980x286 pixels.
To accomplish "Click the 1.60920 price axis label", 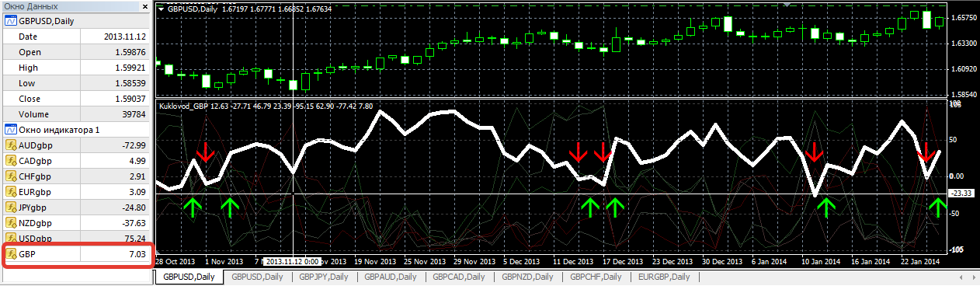I will pyautogui.click(x=964, y=69).
